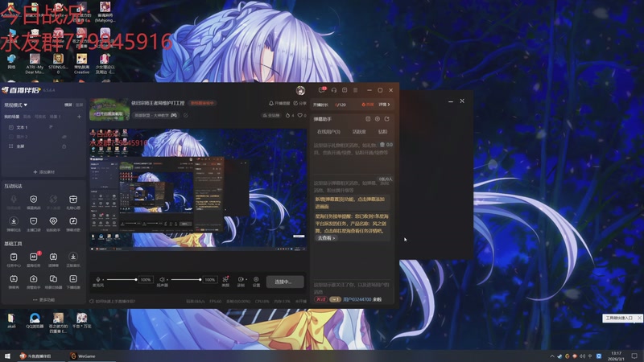Screen dimensions: 644x362
Task: Open QQ浏览器 desktop shortcut
Action: coord(35,320)
